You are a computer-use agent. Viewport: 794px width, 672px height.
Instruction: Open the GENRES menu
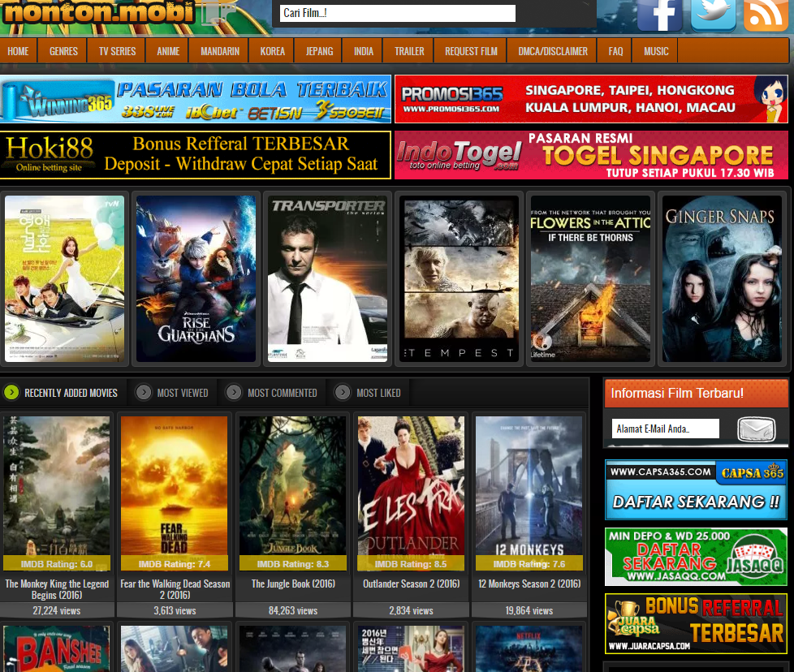tap(63, 51)
